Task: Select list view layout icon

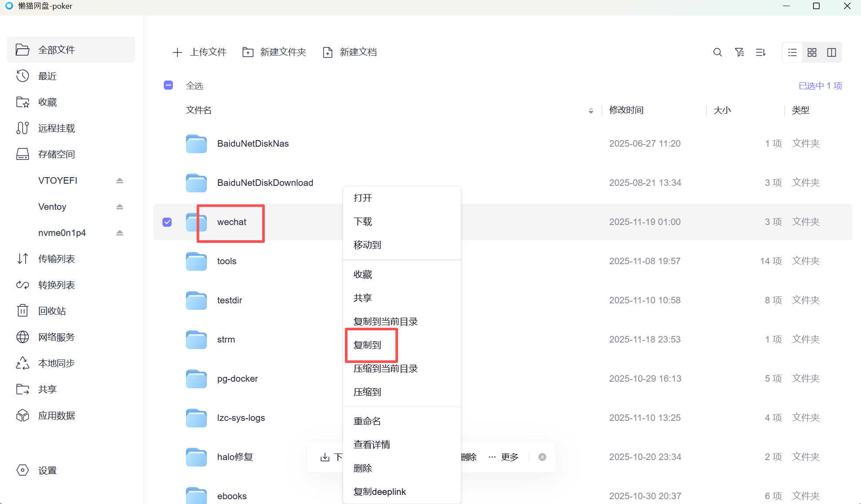Action: [792, 52]
